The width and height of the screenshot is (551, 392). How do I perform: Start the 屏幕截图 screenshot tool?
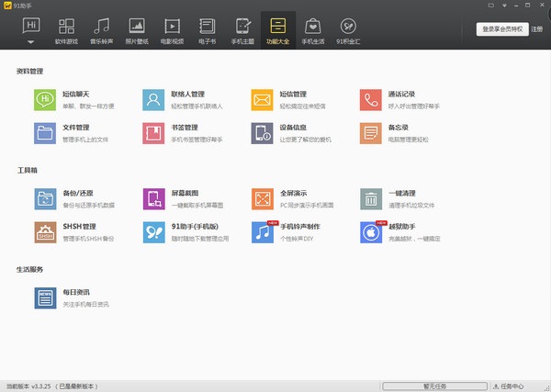tap(154, 198)
